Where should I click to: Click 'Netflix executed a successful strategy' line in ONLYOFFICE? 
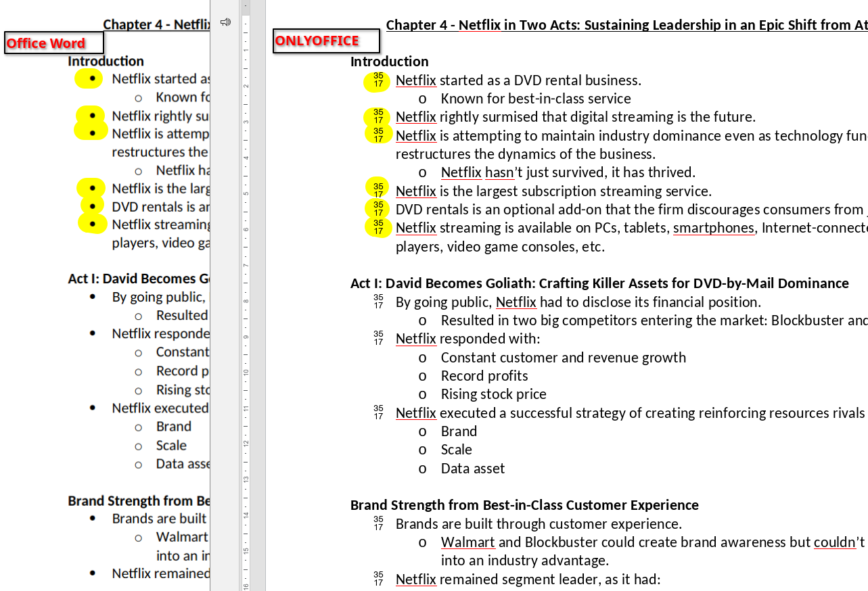point(632,413)
